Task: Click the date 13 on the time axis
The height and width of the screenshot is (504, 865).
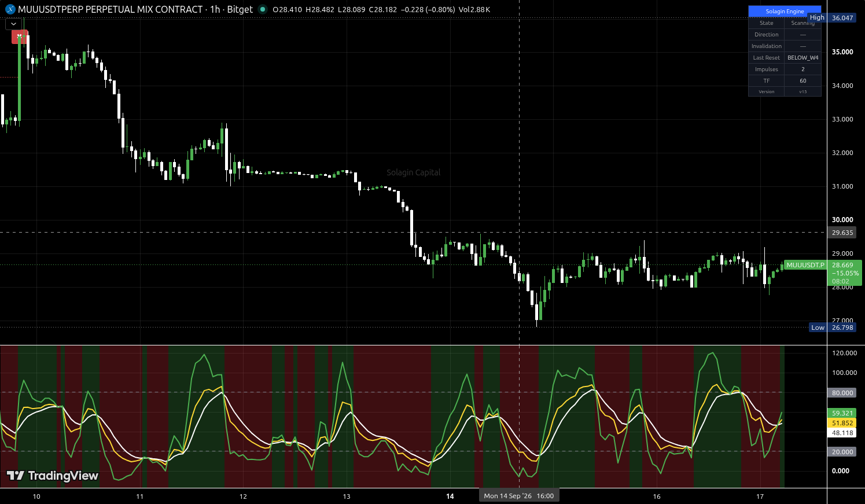Action: (x=347, y=496)
